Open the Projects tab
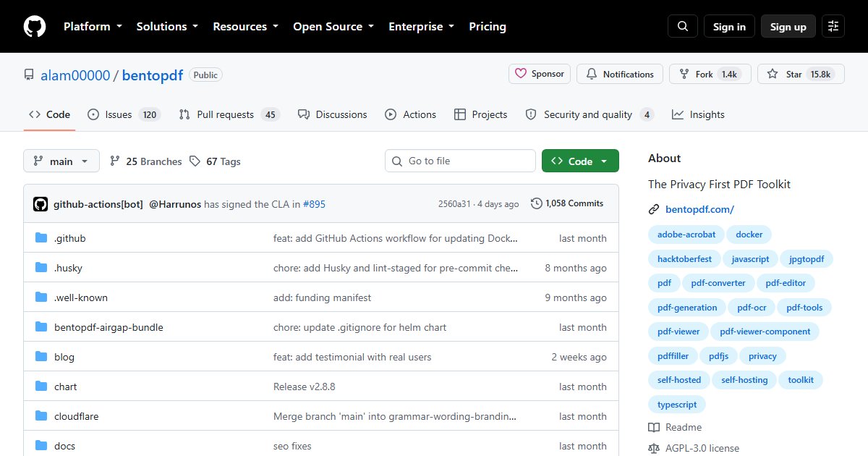Image resolution: width=868 pixels, height=456 pixels. pyautogui.click(x=481, y=114)
